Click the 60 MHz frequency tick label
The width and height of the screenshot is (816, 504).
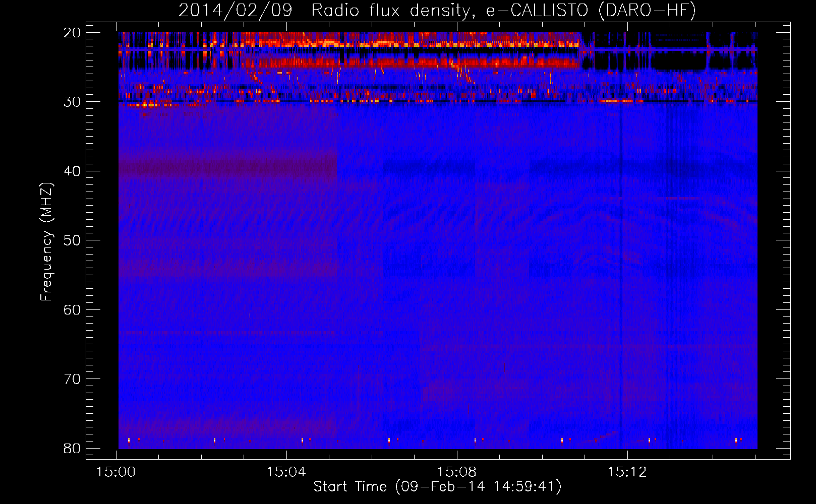pyautogui.click(x=72, y=310)
